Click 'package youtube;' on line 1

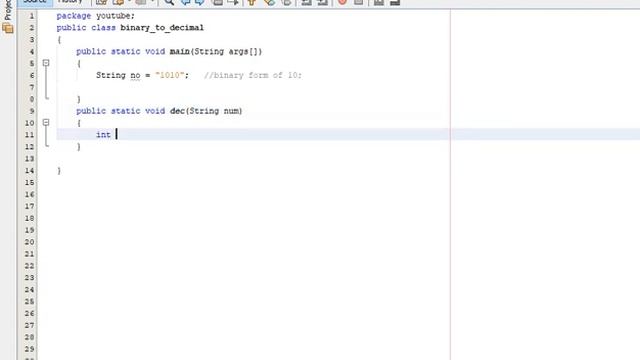96,16
